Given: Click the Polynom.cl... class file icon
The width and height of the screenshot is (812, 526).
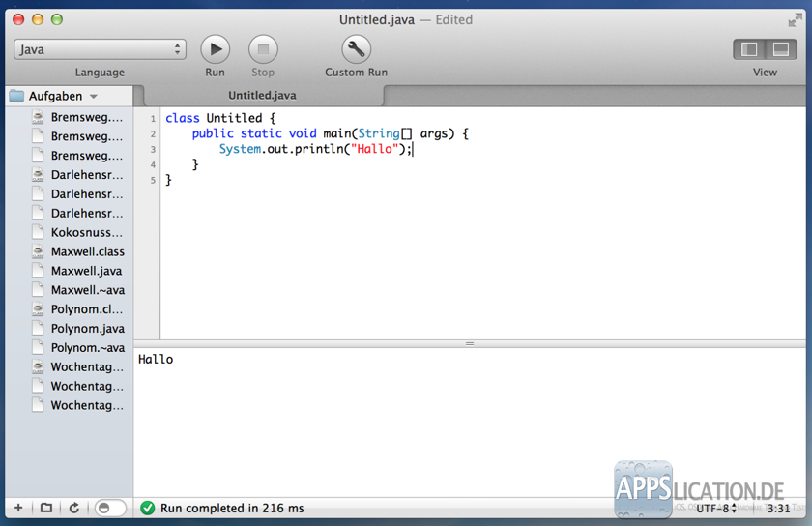Looking at the screenshot, I should [x=38, y=309].
